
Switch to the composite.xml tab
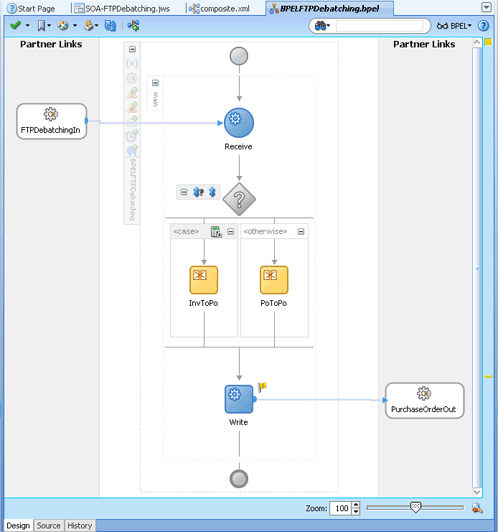tap(219, 8)
